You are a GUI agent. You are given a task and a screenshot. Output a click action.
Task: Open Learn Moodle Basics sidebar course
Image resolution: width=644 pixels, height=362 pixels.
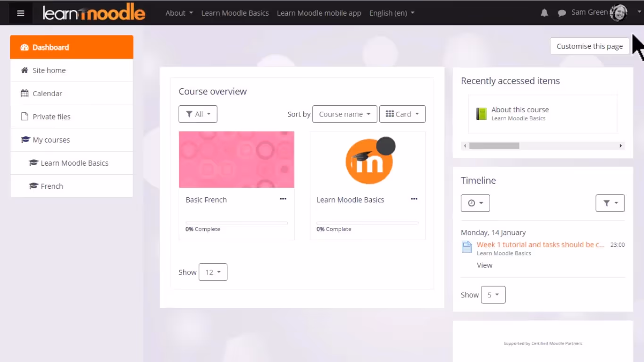tap(72, 163)
